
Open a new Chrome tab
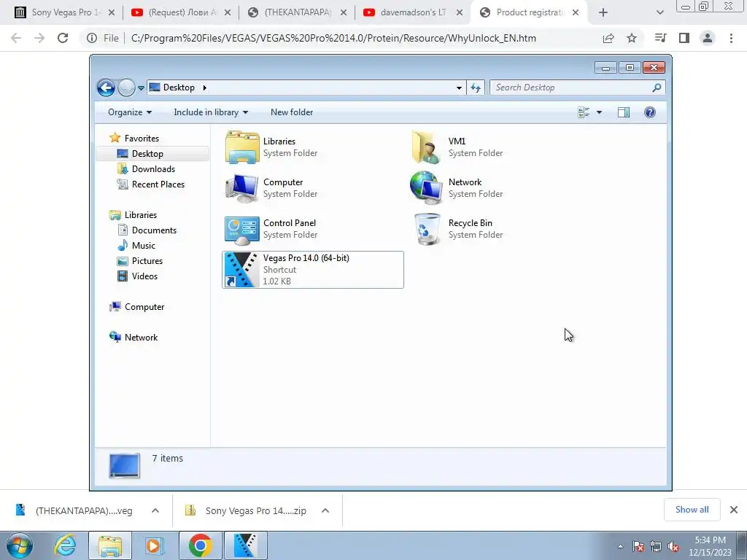point(603,12)
